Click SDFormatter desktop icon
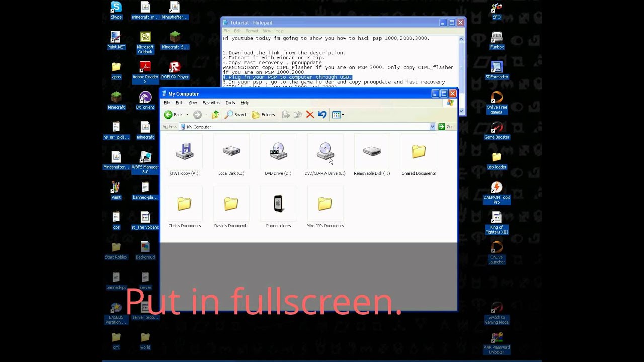Image resolution: width=644 pixels, height=362 pixels. click(497, 70)
